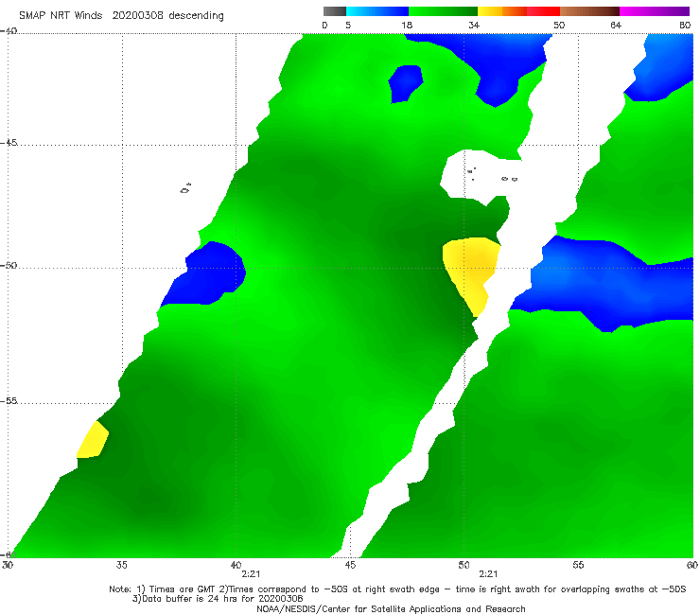
Task: Click the colorbar label '64'
Action: point(616,25)
